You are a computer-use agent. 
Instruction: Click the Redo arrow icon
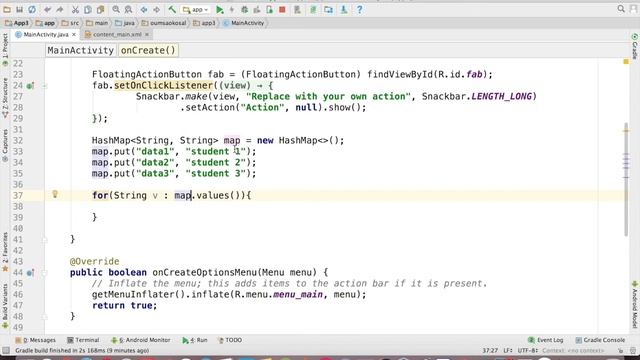click(x=60, y=9)
